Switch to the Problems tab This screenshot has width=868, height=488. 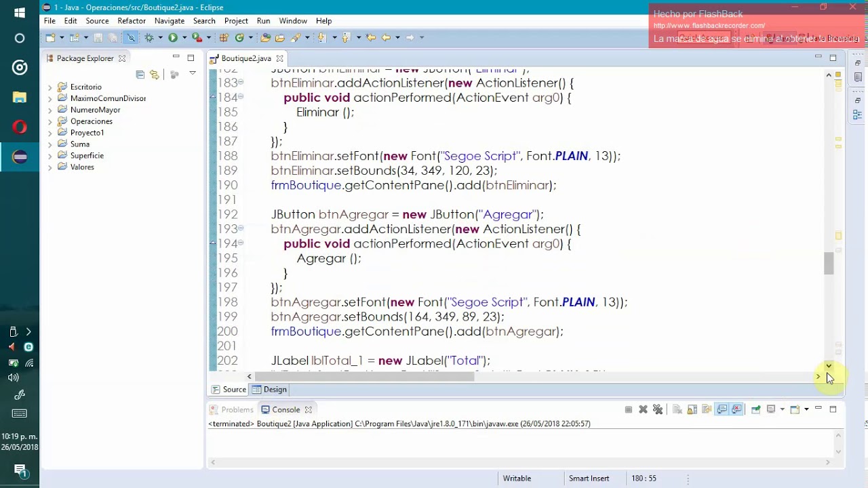point(231,409)
